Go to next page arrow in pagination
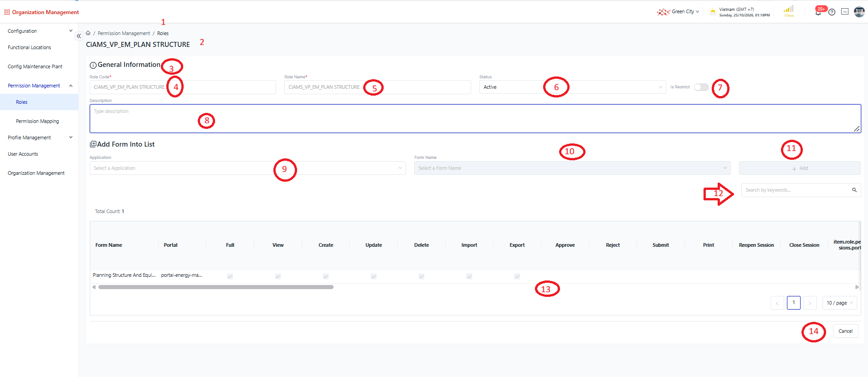The width and height of the screenshot is (868, 377). coord(810,303)
